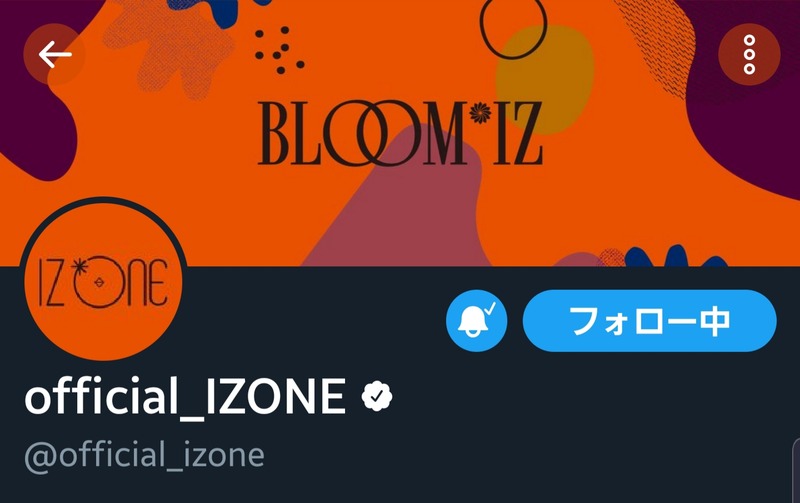800x503 pixels.
Task: Tap the back arrow icon
Action: click(54, 55)
